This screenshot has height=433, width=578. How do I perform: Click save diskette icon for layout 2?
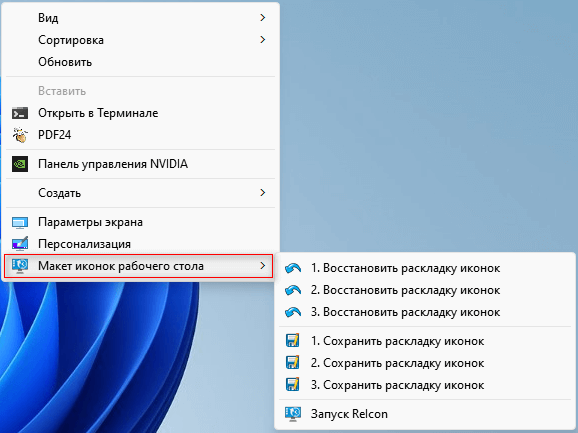tap(293, 363)
